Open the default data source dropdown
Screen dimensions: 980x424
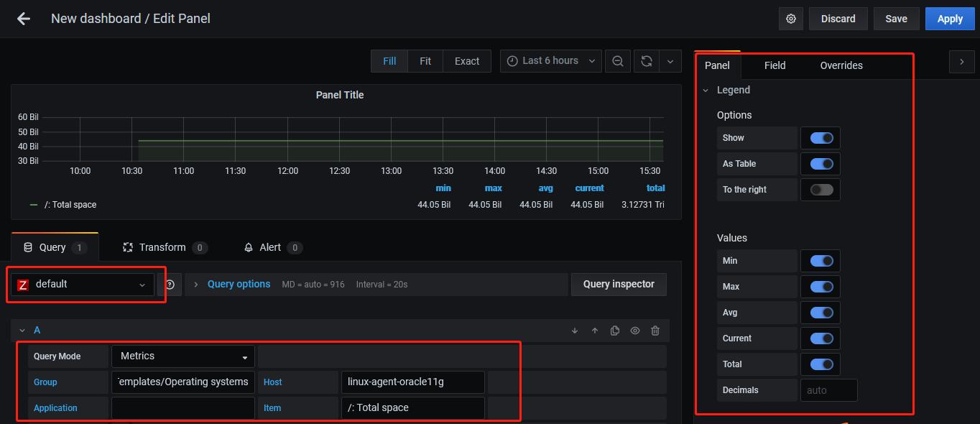83,285
